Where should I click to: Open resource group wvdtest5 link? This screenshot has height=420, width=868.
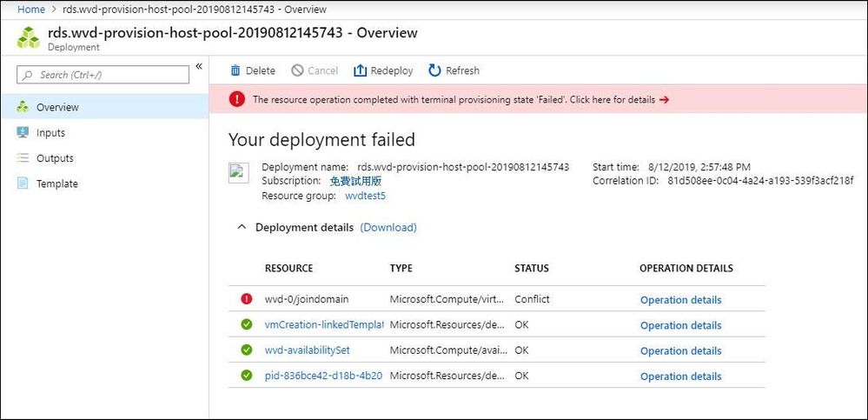coord(365,196)
